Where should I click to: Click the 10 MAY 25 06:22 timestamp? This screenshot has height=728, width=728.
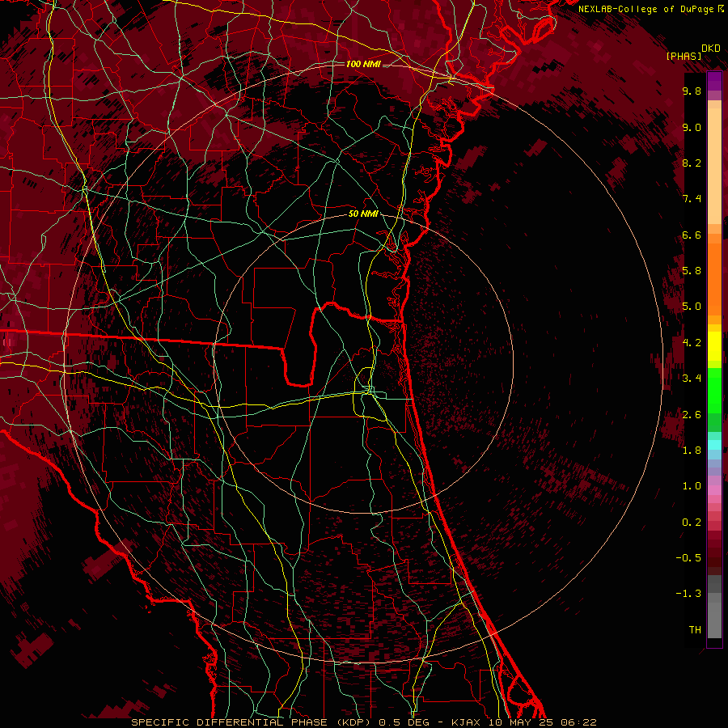click(542, 722)
